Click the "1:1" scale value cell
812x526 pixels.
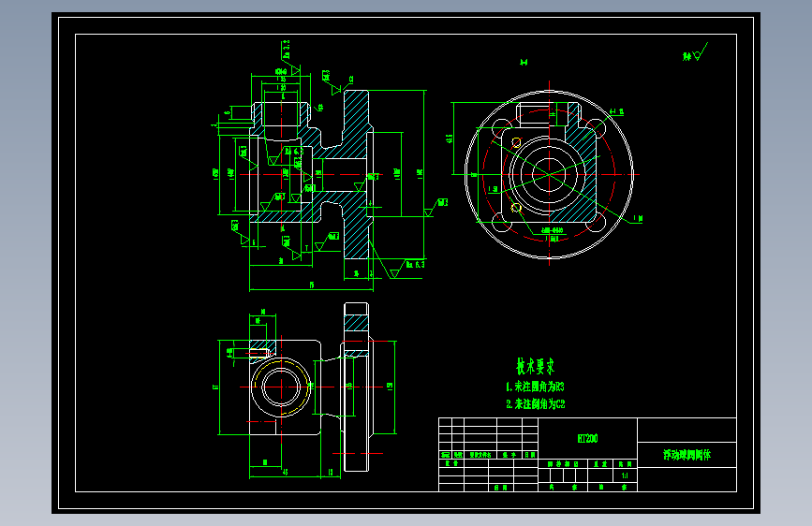pos(625,475)
